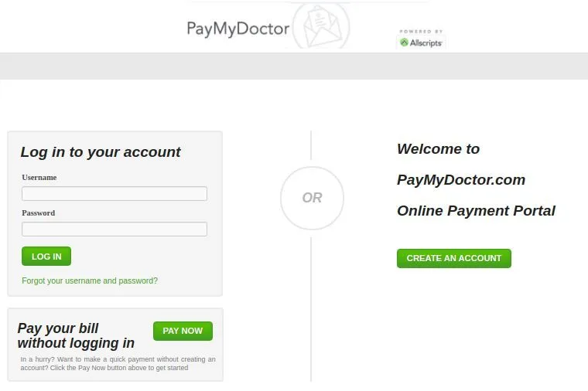Select CREATE AN ACCOUNT button
Viewport: 588px width, 391px height.
(x=453, y=258)
